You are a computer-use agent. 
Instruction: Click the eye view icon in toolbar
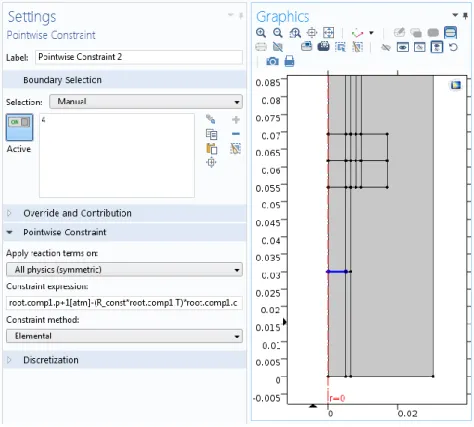pos(403,47)
